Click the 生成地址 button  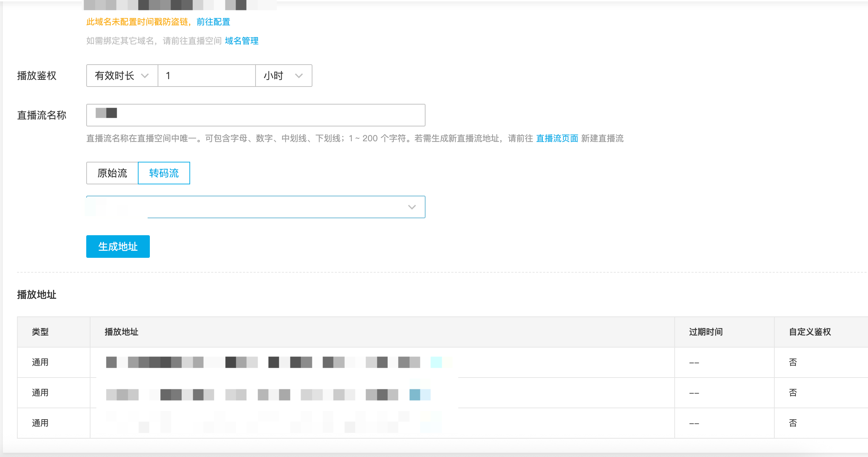(x=118, y=247)
